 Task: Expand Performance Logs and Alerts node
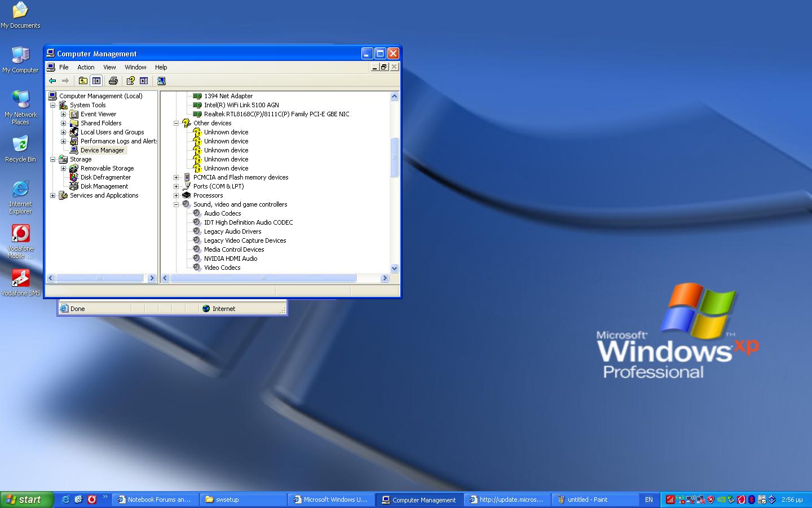pyautogui.click(x=64, y=141)
